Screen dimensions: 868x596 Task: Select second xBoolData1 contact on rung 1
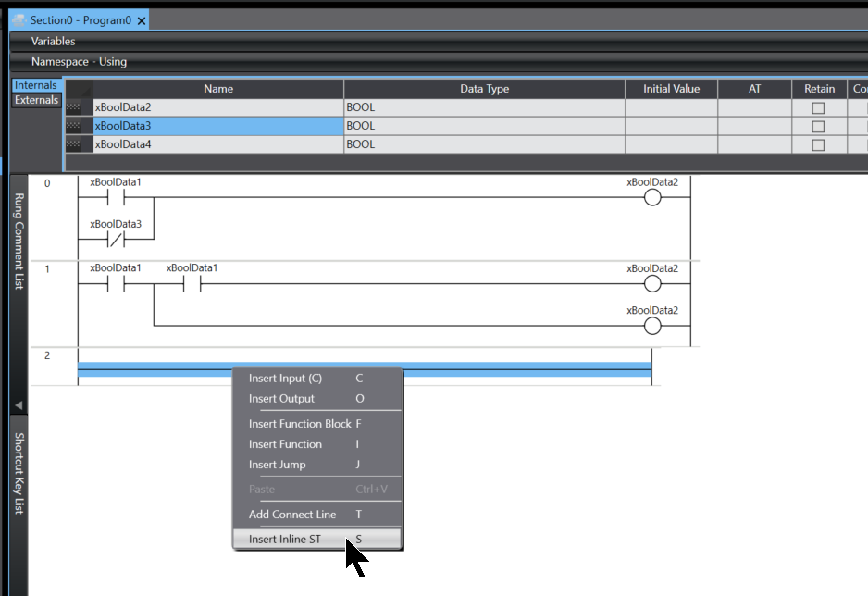pos(192,284)
